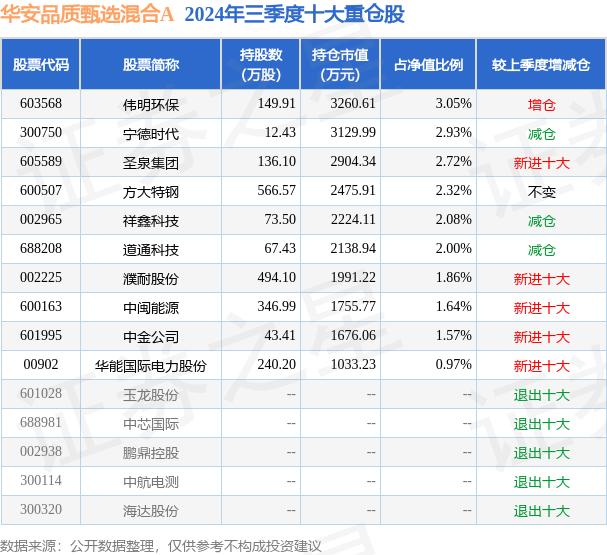Select stock code 601995
Screen dimensions: 607x555
[41, 336]
